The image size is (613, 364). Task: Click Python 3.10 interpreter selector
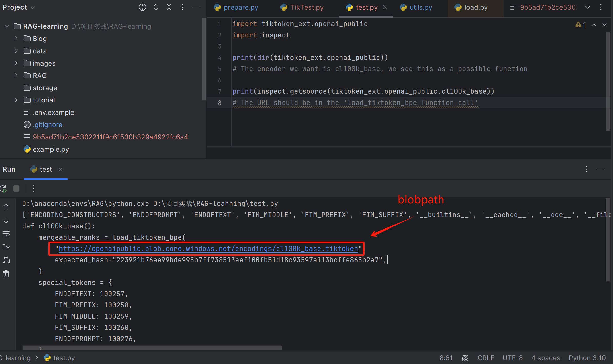[587, 358]
